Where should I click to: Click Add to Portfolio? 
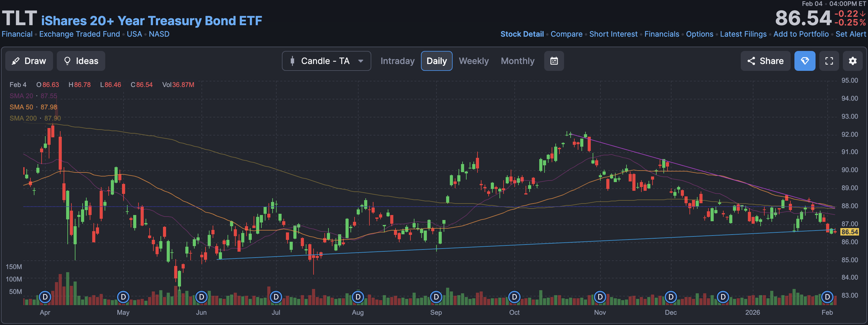pyautogui.click(x=801, y=34)
